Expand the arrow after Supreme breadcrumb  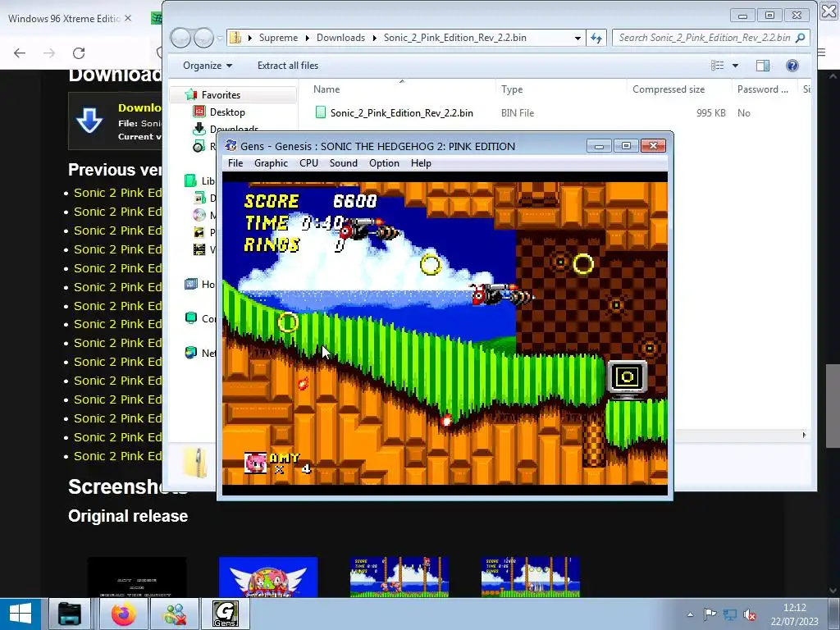point(307,38)
